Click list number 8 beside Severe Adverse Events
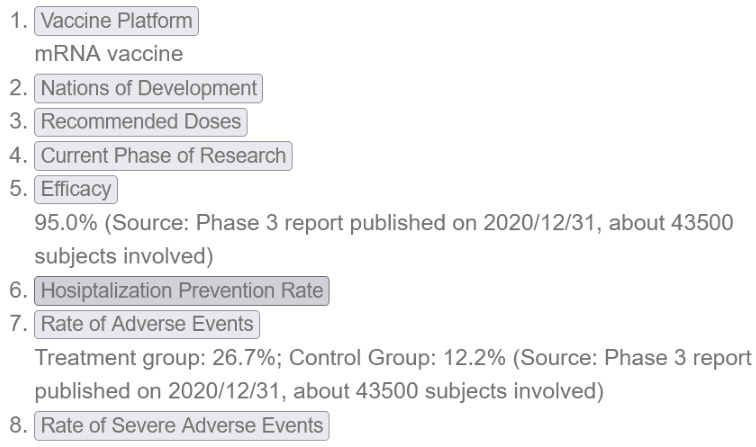 click(17, 425)
